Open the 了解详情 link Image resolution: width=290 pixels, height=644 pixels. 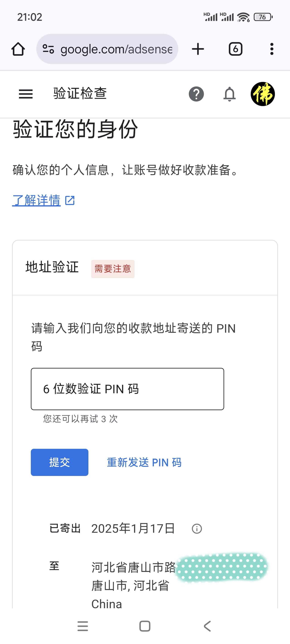tap(36, 200)
